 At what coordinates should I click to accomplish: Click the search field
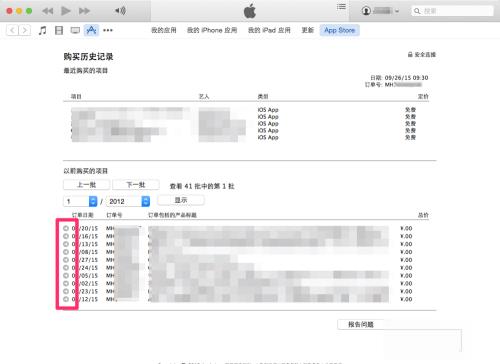tap(452, 11)
